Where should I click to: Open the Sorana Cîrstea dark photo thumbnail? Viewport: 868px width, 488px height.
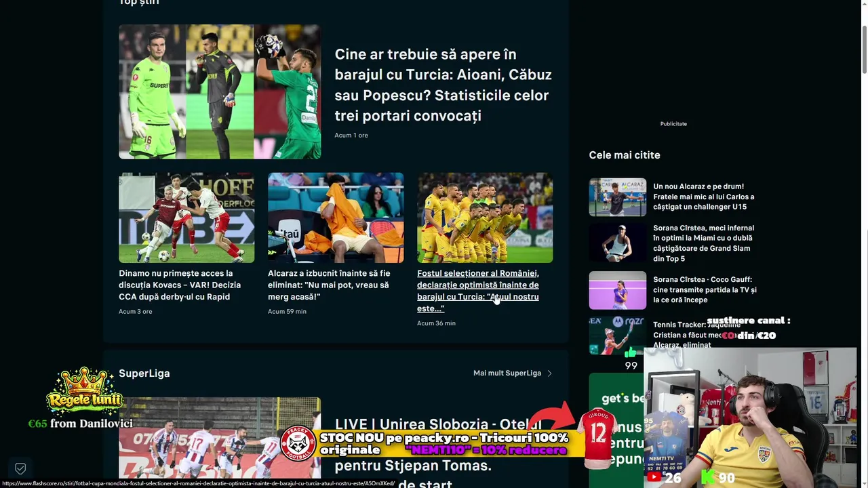coord(618,243)
